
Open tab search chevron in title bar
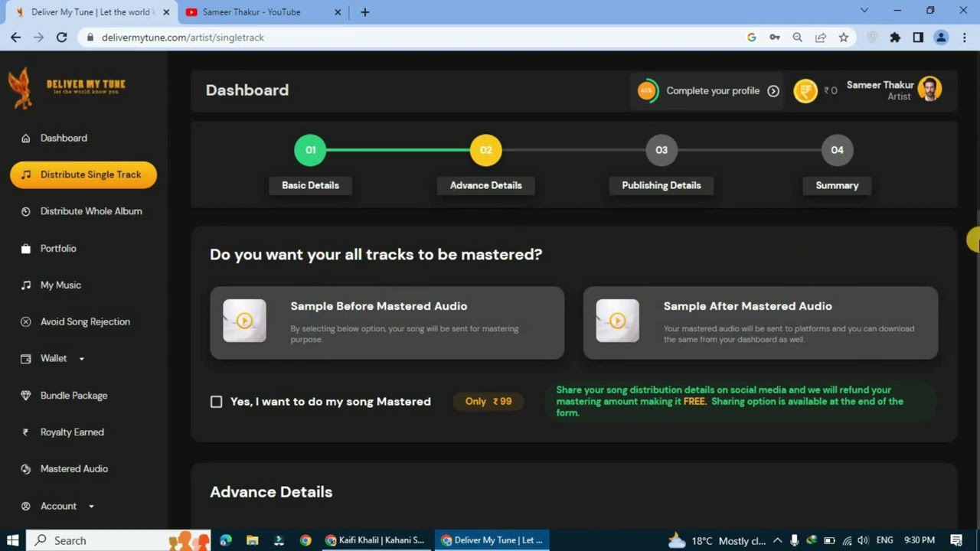864,11
